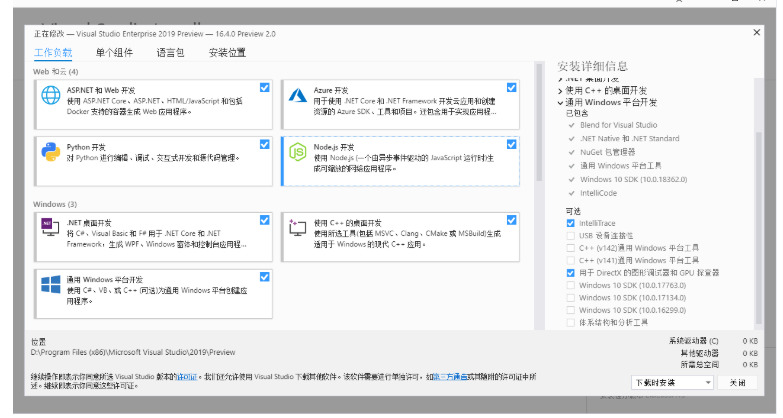Uncheck the .NET 桌面开发 workload checkbox
This screenshot has height=418, width=783.
click(265, 220)
